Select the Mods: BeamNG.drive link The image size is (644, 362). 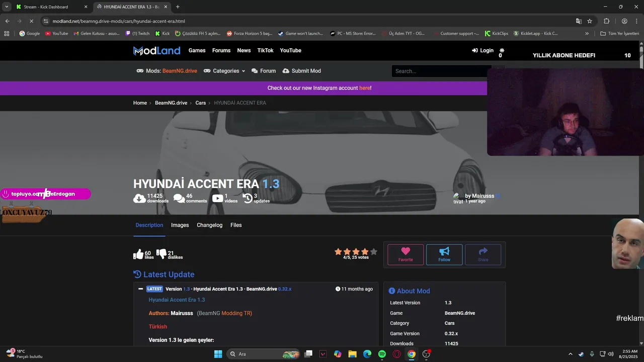(x=167, y=71)
